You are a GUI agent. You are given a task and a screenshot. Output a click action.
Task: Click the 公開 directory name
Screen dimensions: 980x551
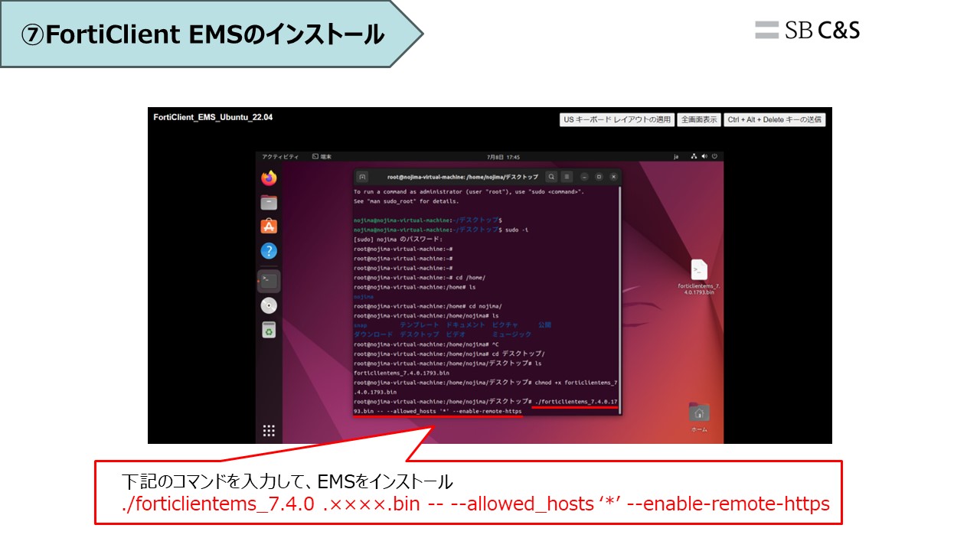point(544,324)
